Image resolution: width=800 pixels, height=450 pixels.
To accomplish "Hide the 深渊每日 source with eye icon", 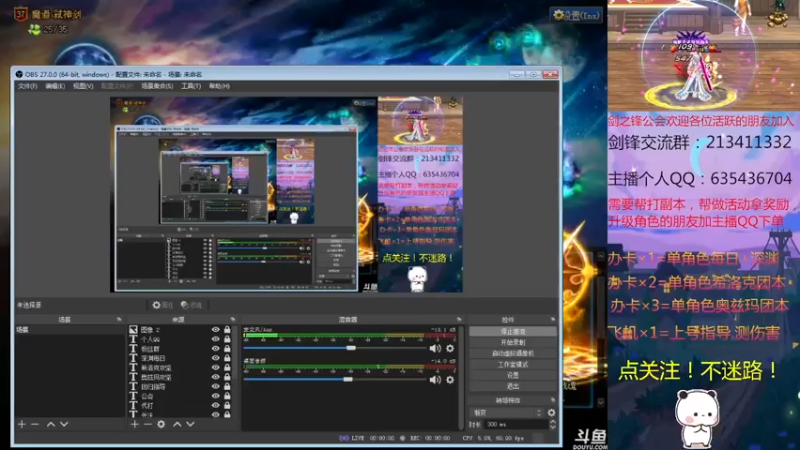I will (x=215, y=358).
